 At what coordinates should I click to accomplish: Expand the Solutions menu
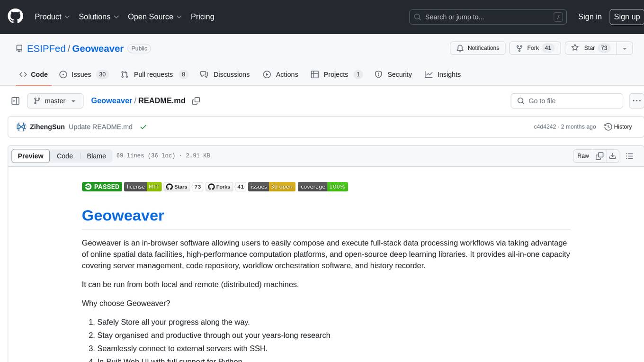[x=99, y=17]
